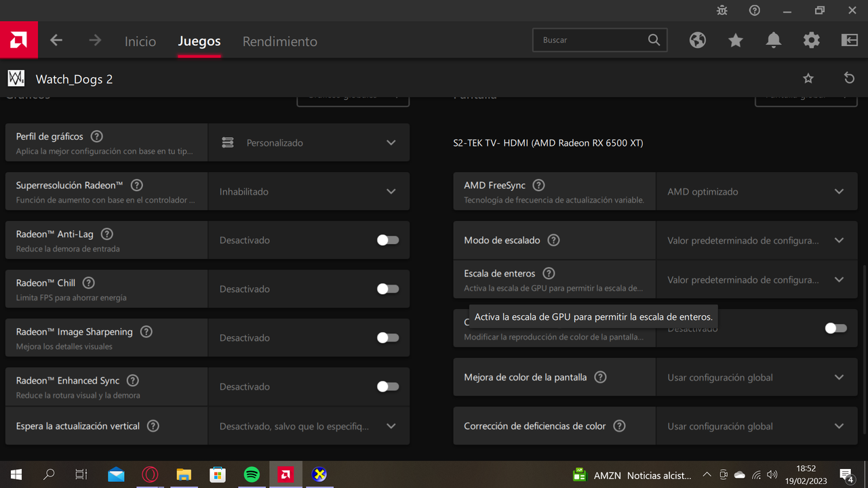The image size is (868, 488).
Task: Open the web browser globe icon
Action: coord(698,40)
